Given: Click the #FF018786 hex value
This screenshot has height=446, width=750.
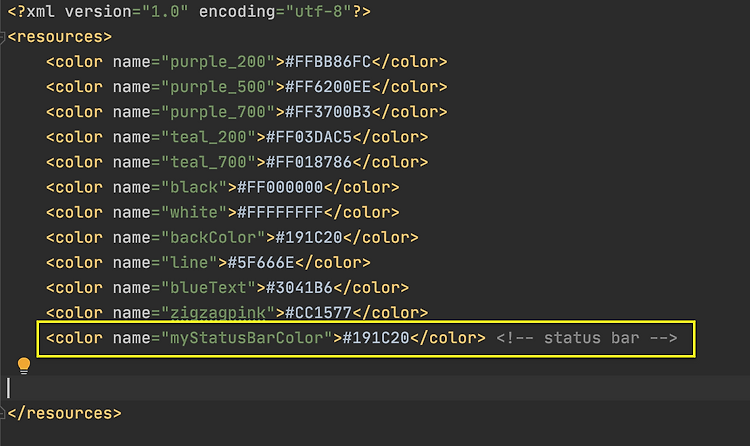Looking at the screenshot, I should coord(309,162).
